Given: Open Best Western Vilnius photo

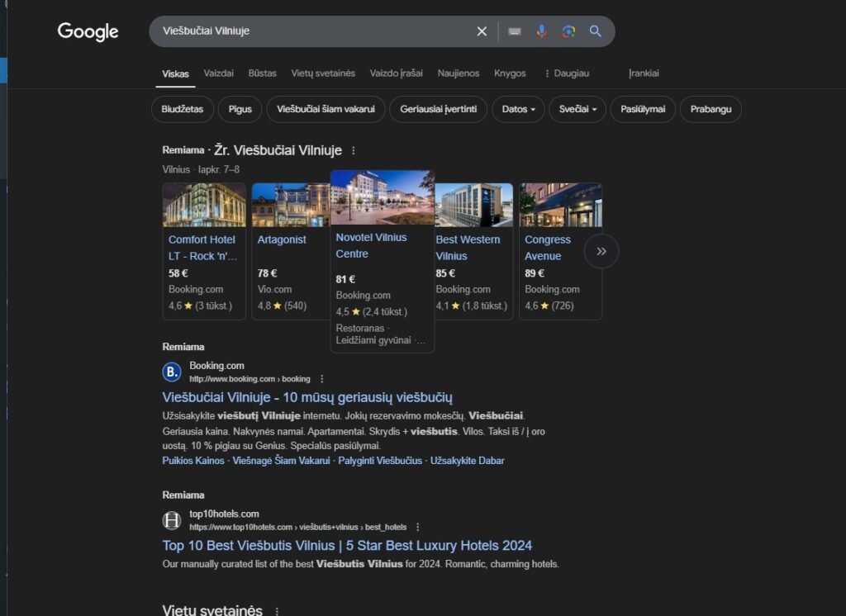Looking at the screenshot, I should [x=473, y=205].
